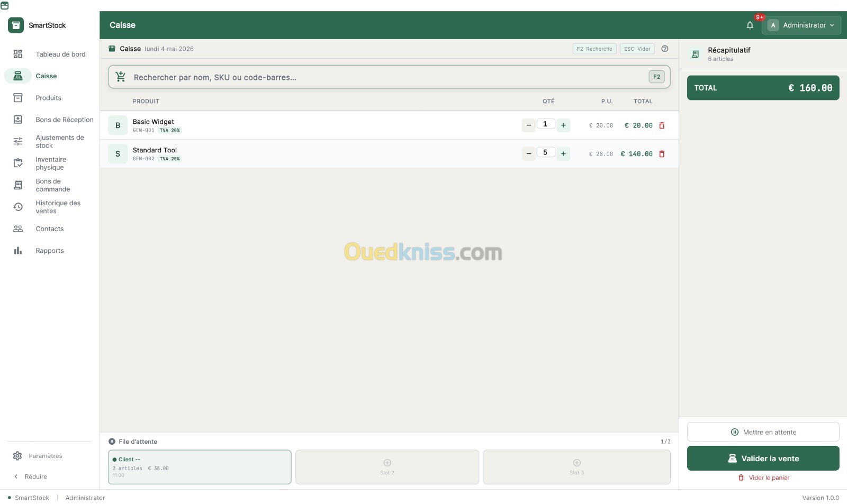Open the Administrator account dropdown
Screen dimensions: 847x504
point(801,25)
